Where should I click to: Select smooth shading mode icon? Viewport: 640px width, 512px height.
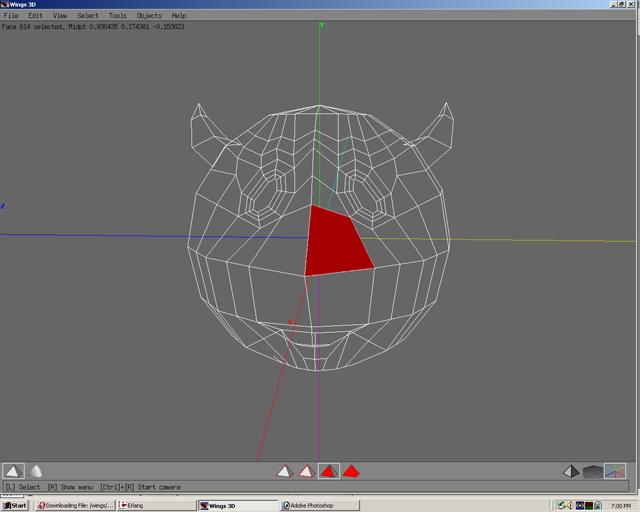tap(36, 471)
